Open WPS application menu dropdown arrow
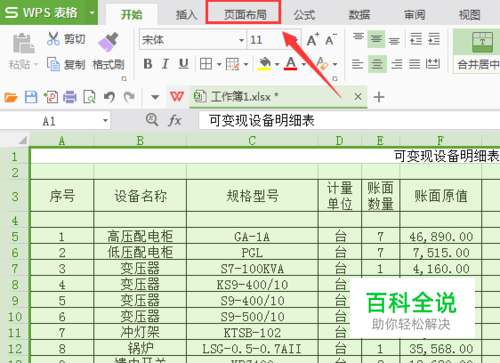 tap(92, 13)
